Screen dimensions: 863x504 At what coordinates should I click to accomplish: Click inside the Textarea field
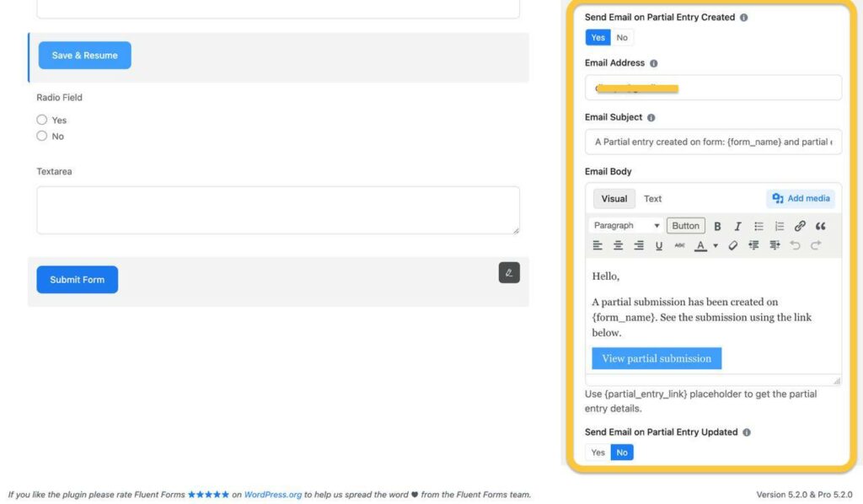coord(278,210)
